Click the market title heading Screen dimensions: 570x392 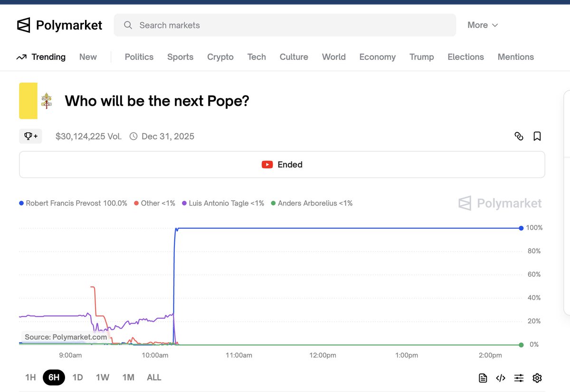point(157,101)
